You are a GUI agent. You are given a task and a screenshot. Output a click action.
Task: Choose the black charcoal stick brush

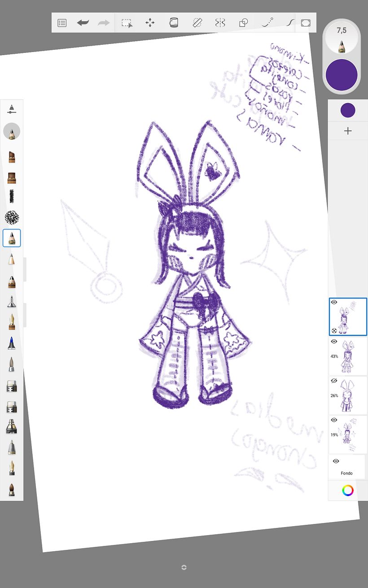[12, 196]
